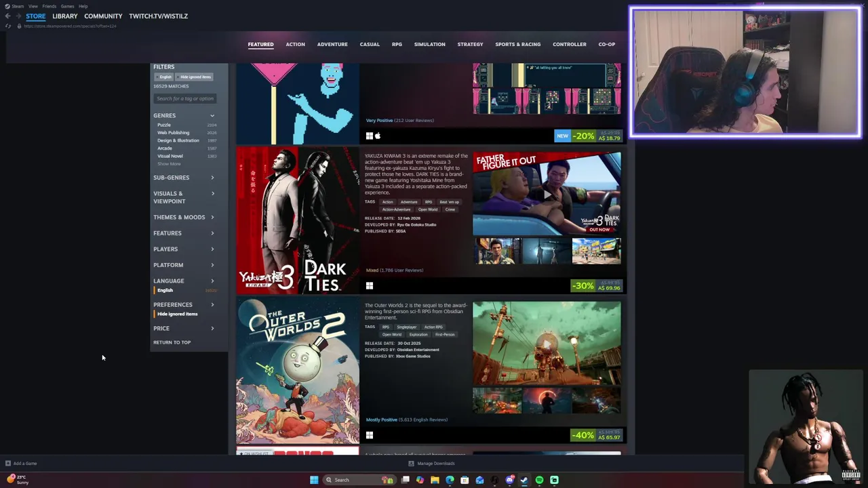
Task: Click the Ryu Ga Gotoku Studio developer link
Action: point(418,224)
